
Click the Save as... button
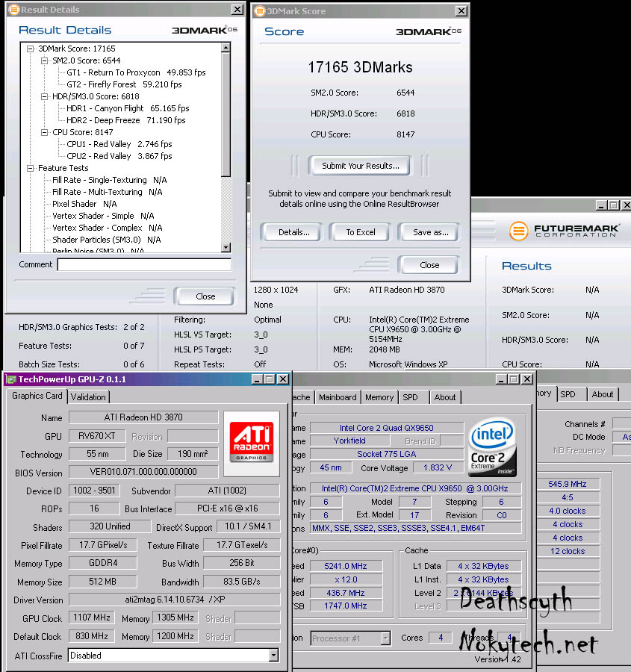(x=430, y=232)
